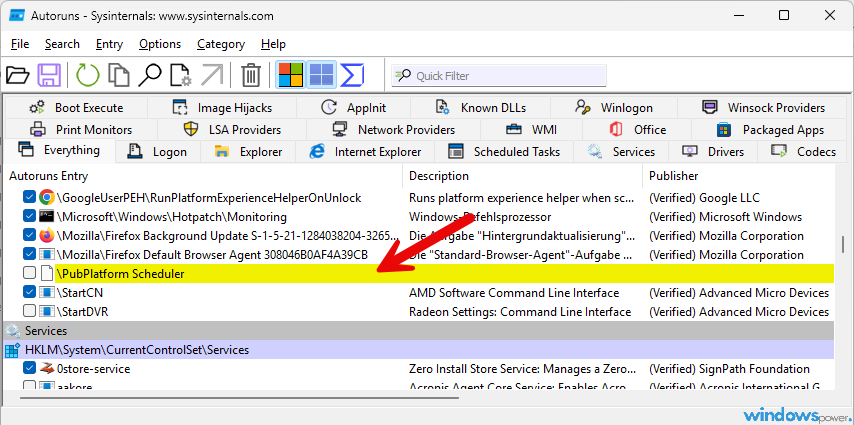The width and height of the screenshot is (854, 425).
Task: Switch to the Office tab
Action: [x=637, y=130]
